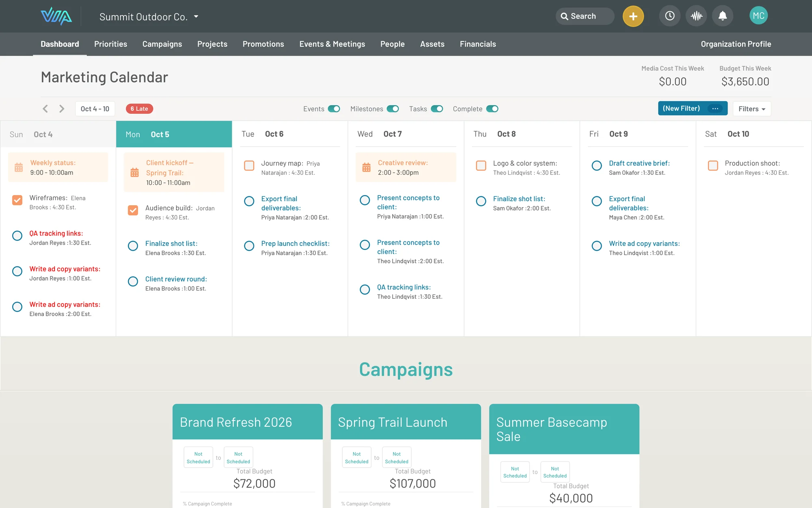Image resolution: width=812 pixels, height=508 pixels.
Task: Click the Weekly status calendar icon
Action: tap(19, 167)
